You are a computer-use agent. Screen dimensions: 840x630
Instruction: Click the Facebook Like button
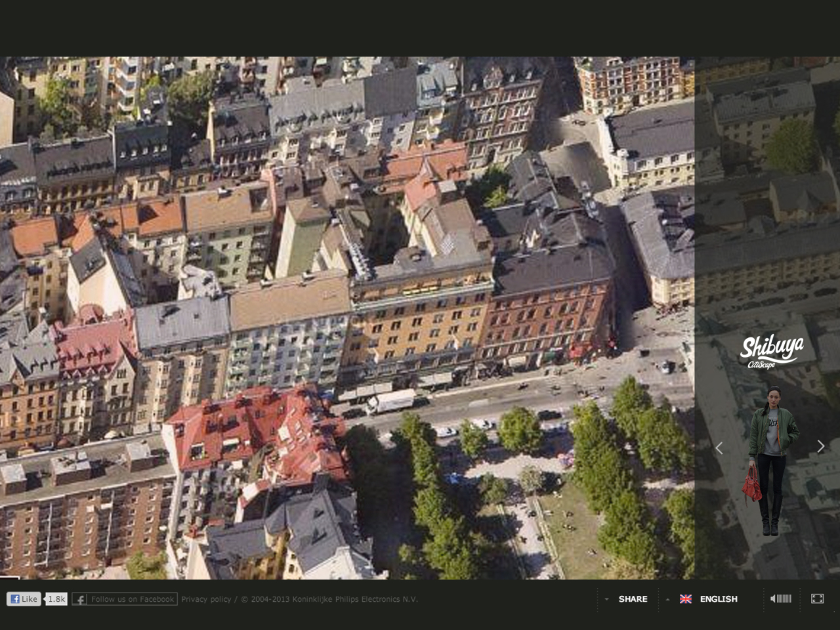tap(24, 598)
